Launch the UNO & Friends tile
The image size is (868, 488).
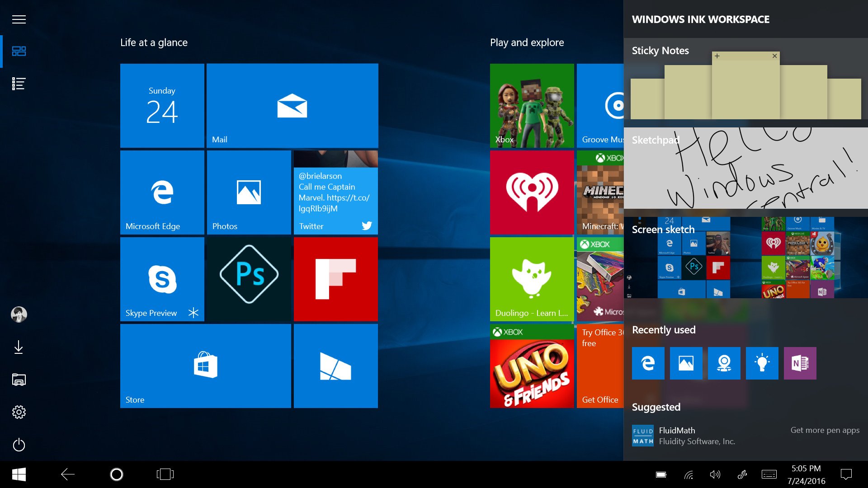tap(532, 366)
